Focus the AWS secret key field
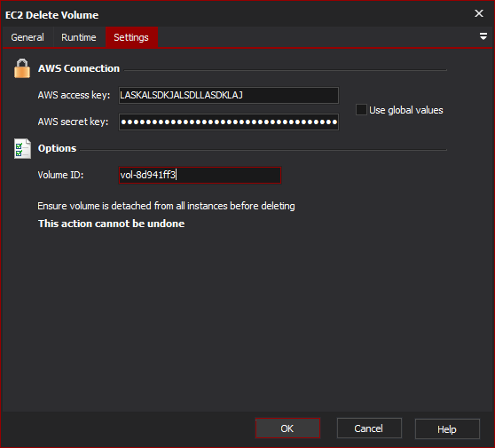This screenshot has width=495, height=448. pos(229,122)
